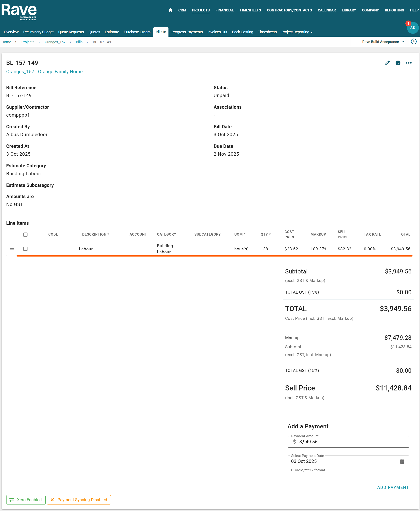Click the Payment Syncing Disabled badge
This screenshot has height=511, width=420.
click(x=79, y=500)
